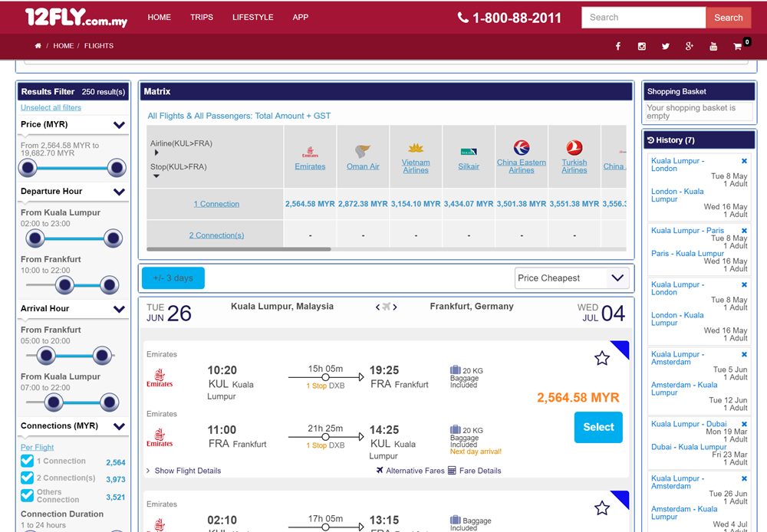Screen dimensions: 767x532
Task: Open the Twitter social icon
Action: 665,46
